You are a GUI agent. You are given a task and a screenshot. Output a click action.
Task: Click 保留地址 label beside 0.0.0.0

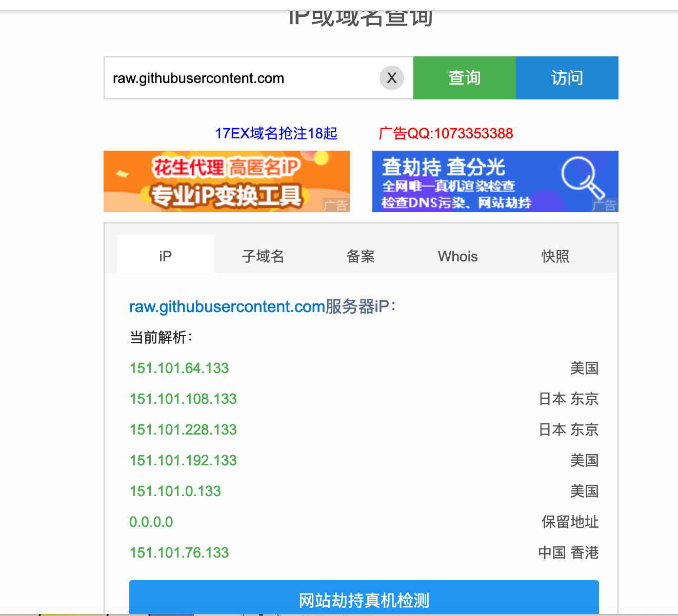pos(570,522)
